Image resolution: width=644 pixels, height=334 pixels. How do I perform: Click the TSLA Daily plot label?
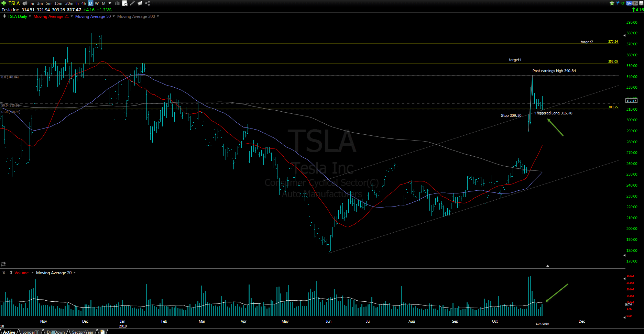(x=17, y=16)
